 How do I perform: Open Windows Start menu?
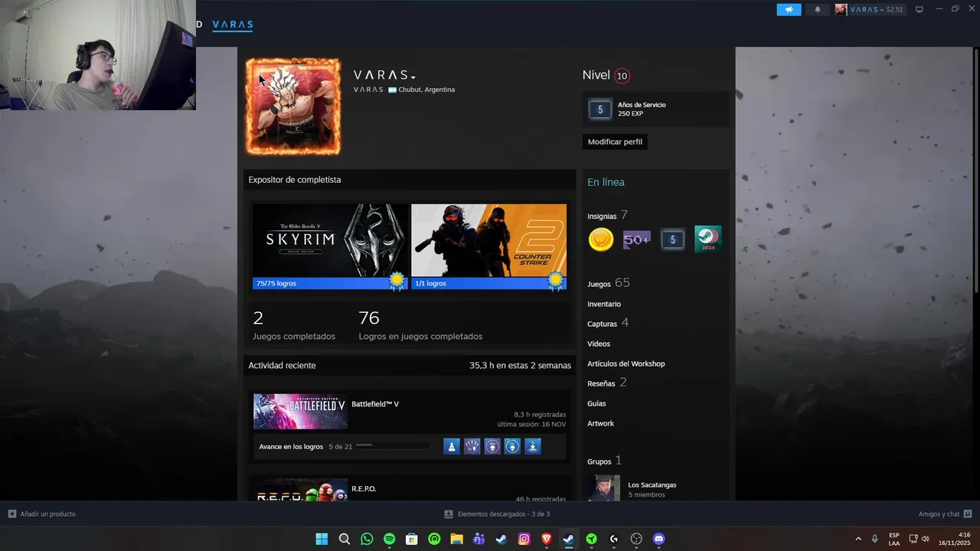[322, 539]
